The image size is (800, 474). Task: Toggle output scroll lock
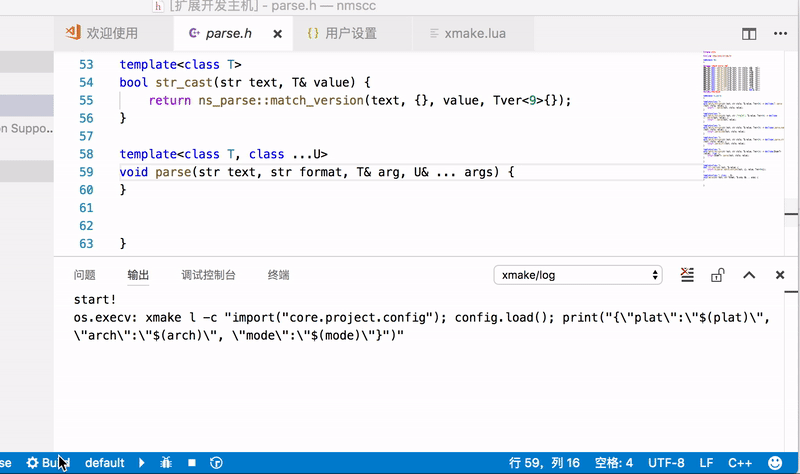(x=717, y=275)
